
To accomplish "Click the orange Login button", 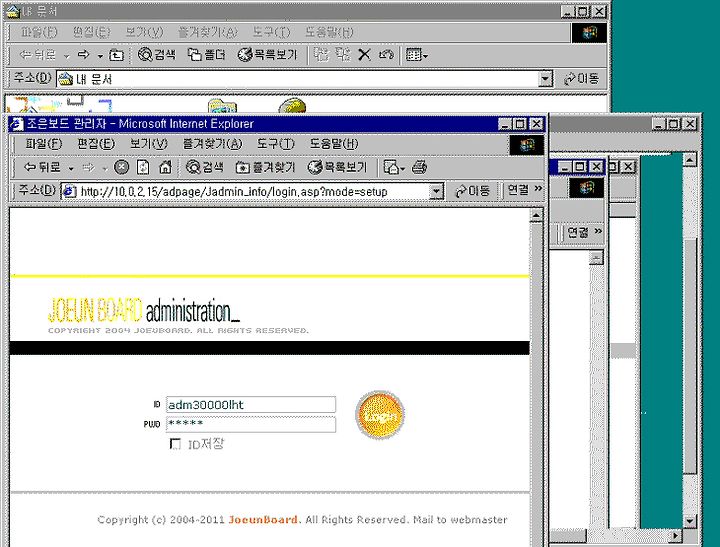I will pyautogui.click(x=380, y=415).
